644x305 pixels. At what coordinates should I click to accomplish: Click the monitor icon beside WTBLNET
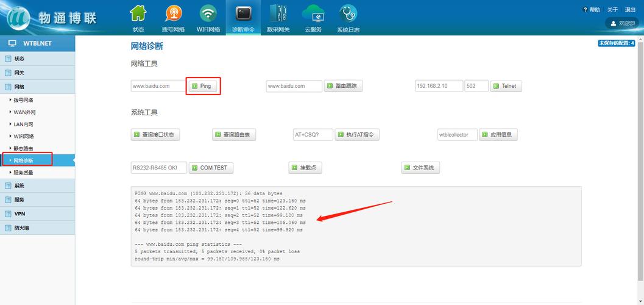click(12, 43)
